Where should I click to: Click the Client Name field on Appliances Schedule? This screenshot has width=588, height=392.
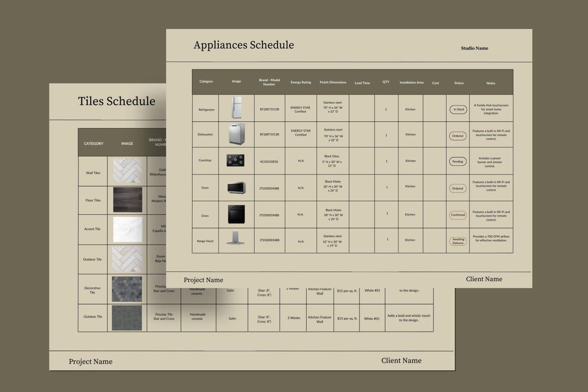[x=484, y=279]
